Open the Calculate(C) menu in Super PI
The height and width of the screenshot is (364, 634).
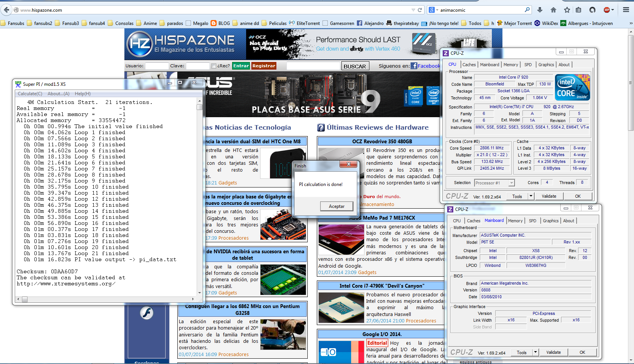30,94
